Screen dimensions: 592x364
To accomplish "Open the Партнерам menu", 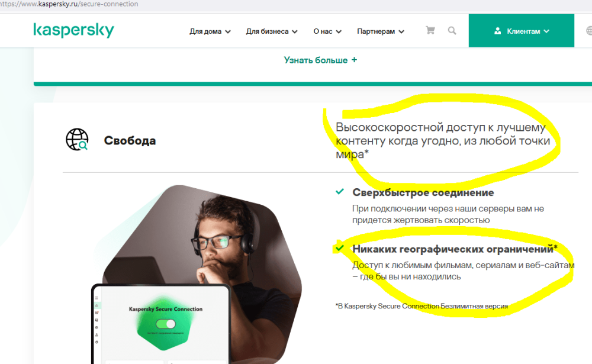I will (x=381, y=31).
